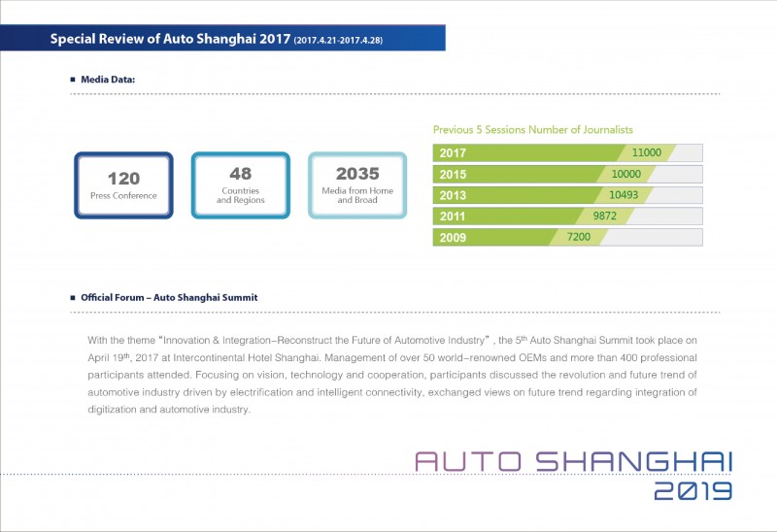The image size is (777, 532).
Task: Click the '120 Press Conference' stat box
Action: [x=124, y=185]
